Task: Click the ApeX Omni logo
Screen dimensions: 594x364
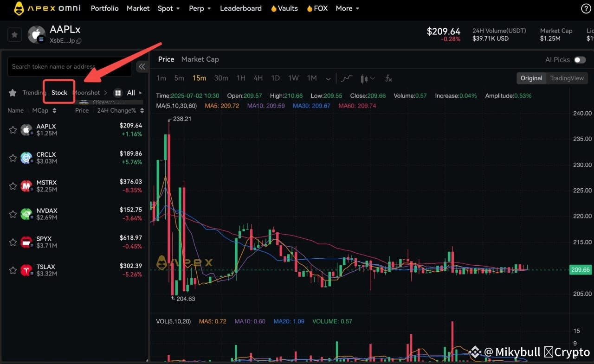Action: (47, 8)
